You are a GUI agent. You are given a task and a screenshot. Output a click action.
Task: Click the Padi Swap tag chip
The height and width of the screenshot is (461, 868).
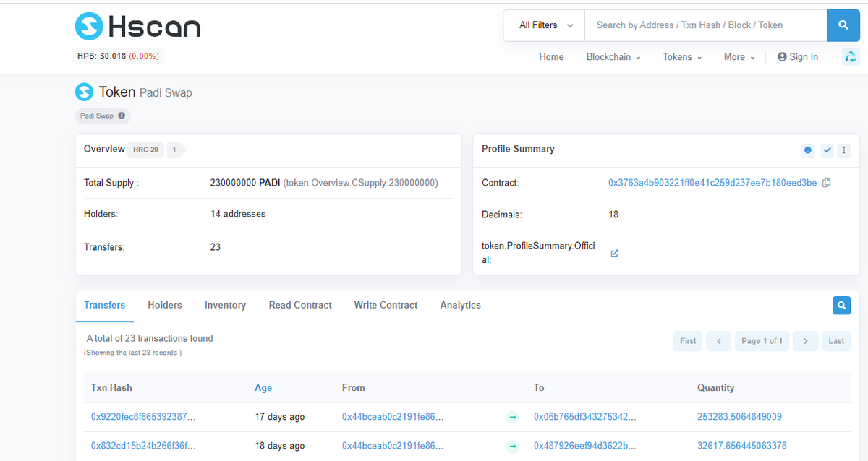point(103,116)
